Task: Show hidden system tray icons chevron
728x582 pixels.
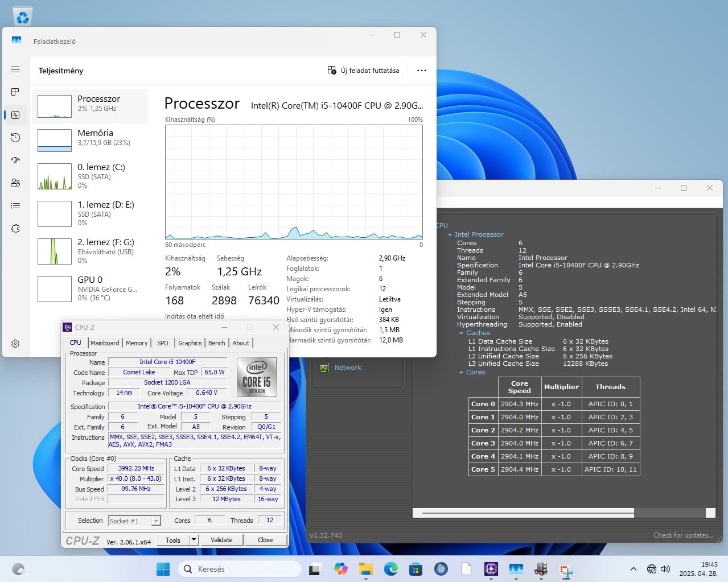Action: tap(633, 569)
